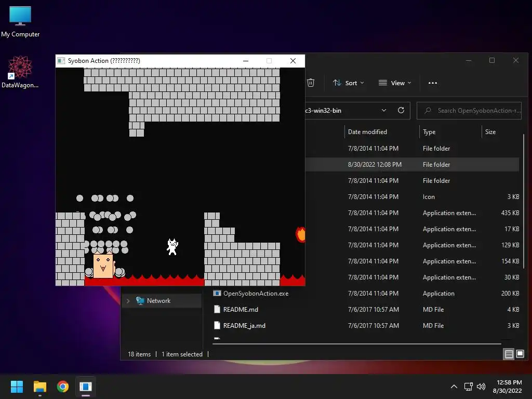Viewport: 532px width, 399px height.
Task: Open the clock showing 12:58 PM
Action: point(507,387)
